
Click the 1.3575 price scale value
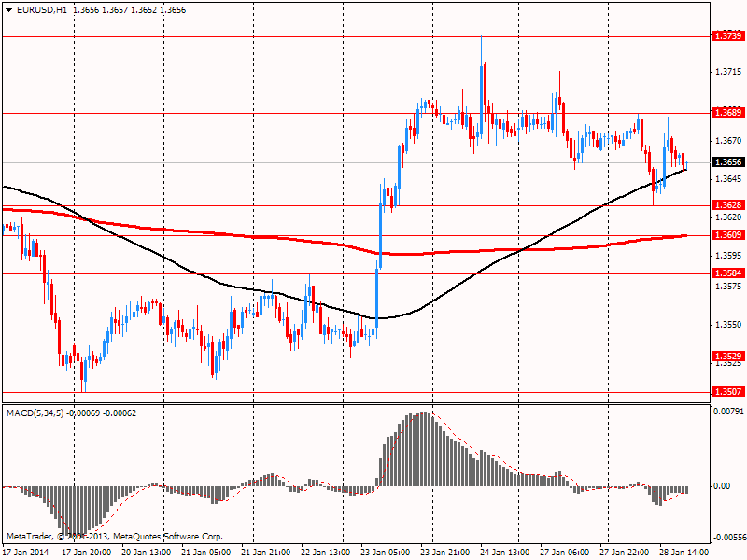(x=728, y=287)
